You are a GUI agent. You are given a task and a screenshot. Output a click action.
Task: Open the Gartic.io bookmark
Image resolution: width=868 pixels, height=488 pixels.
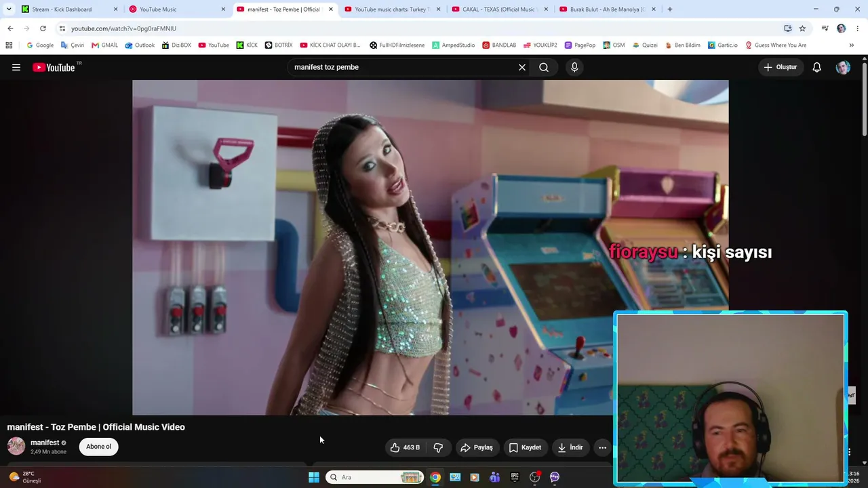pyautogui.click(x=723, y=45)
